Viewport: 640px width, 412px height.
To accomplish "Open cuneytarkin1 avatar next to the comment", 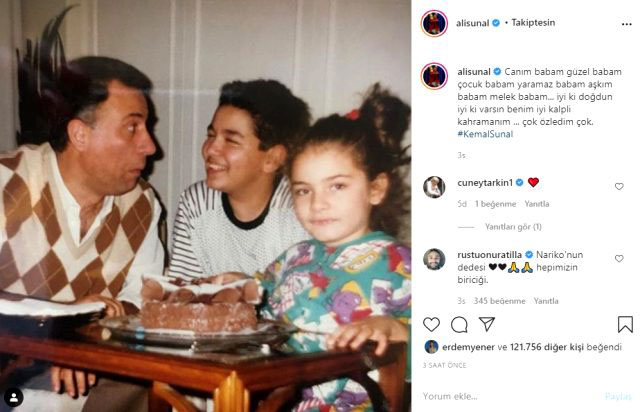I will (x=434, y=187).
